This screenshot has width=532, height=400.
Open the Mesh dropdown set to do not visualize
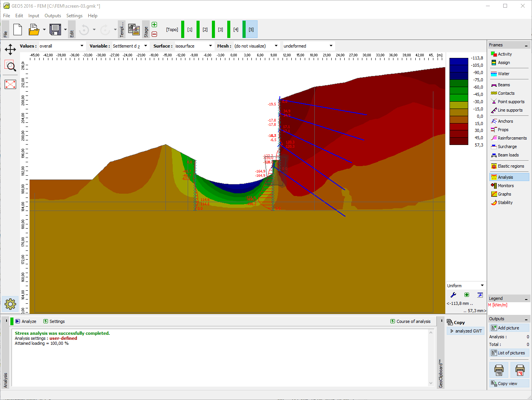pyautogui.click(x=276, y=46)
